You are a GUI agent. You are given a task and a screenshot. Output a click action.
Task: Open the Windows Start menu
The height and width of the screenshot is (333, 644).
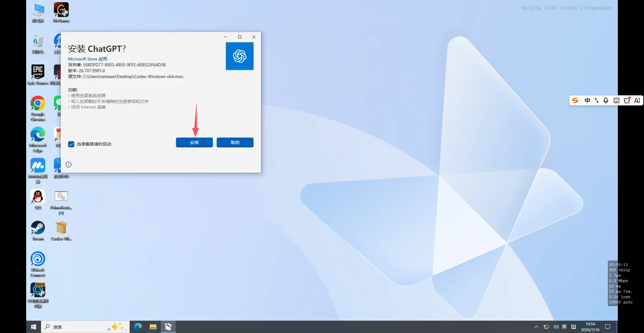(x=33, y=327)
